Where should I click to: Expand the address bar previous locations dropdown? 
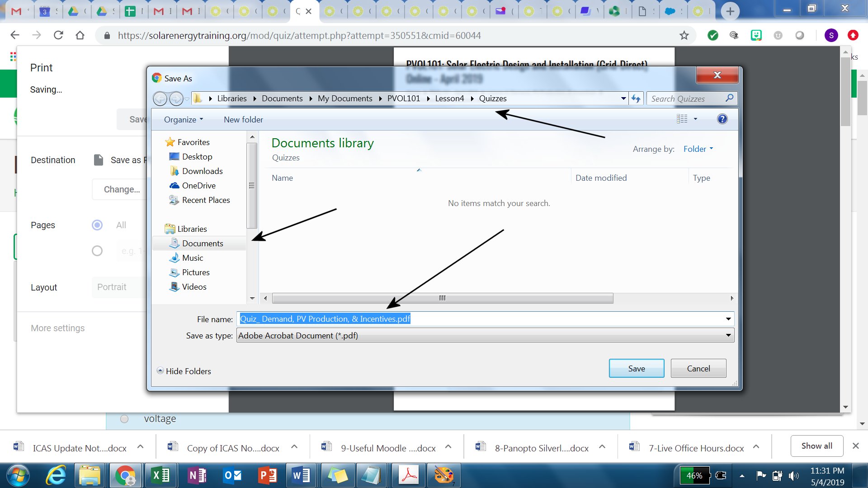coord(623,98)
